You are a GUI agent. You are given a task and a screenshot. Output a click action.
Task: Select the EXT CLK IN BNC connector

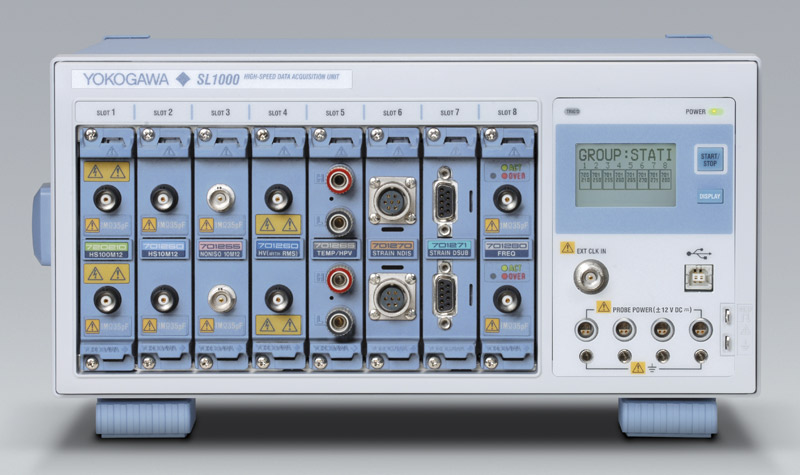tap(590, 277)
